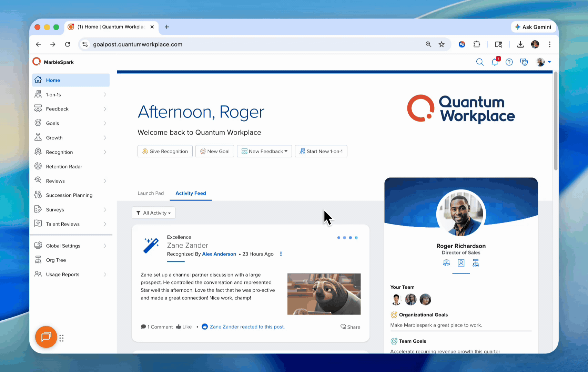This screenshot has height=372, width=588.
Task: Open notifications from the bell icon
Action: 495,62
